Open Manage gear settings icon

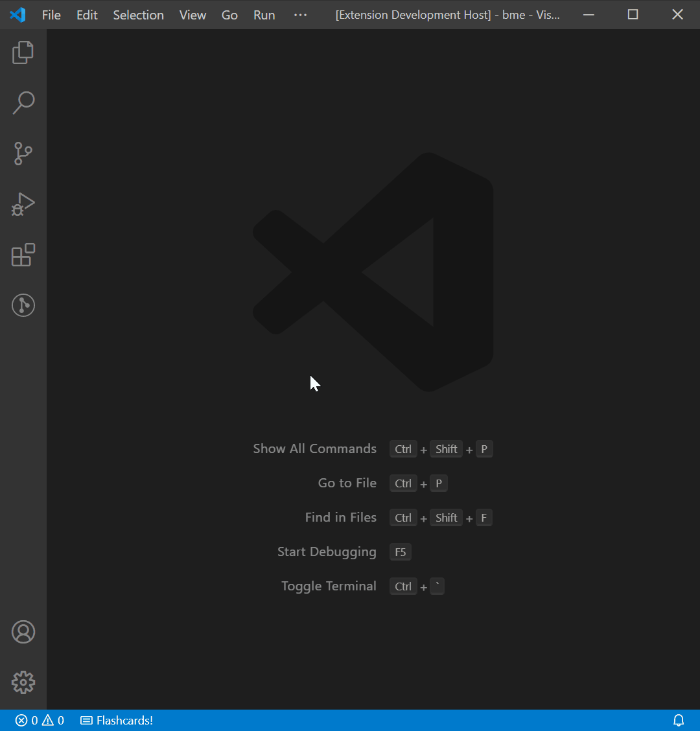point(23,682)
